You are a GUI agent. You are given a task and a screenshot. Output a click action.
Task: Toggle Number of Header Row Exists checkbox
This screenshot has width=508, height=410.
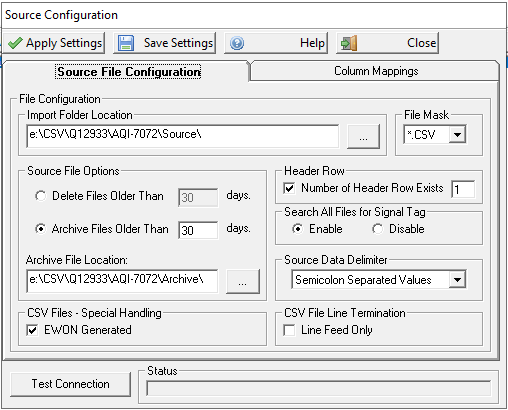[x=289, y=188]
